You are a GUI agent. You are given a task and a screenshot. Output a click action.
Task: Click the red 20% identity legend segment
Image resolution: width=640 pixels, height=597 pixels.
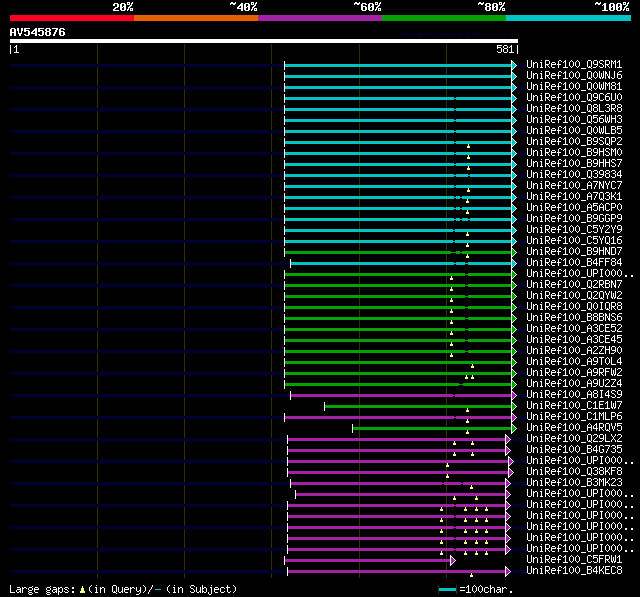tap(72, 18)
